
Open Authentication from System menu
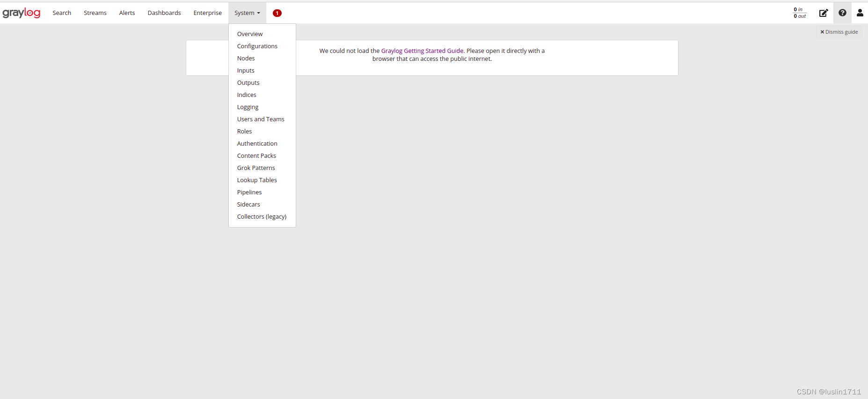[x=262, y=143]
